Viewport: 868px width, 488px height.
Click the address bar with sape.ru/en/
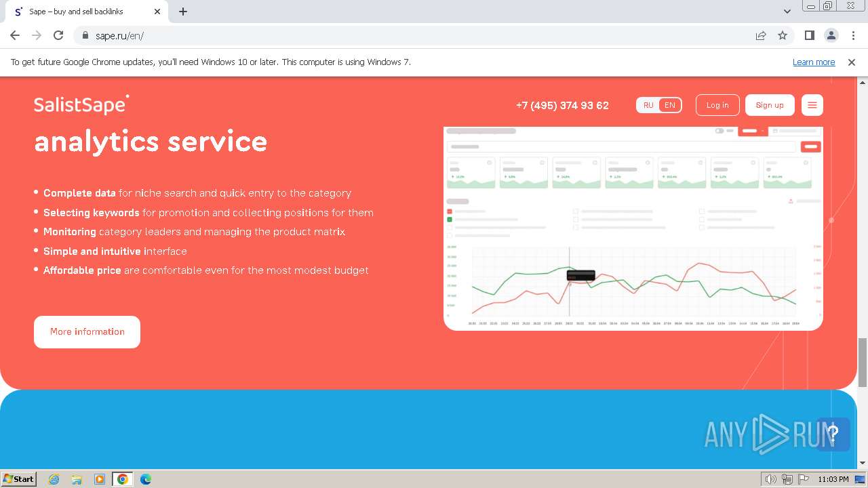(x=420, y=35)
